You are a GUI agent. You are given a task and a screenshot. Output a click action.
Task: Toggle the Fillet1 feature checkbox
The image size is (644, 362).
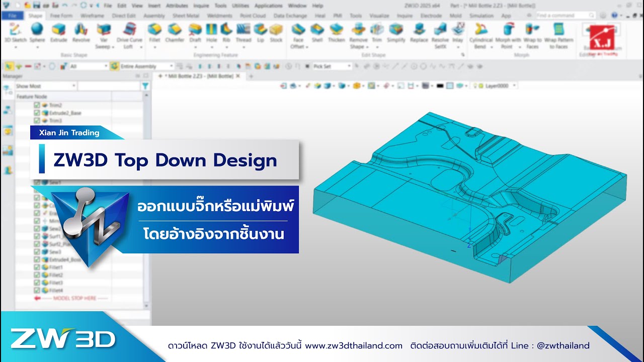tap(37, 267)
